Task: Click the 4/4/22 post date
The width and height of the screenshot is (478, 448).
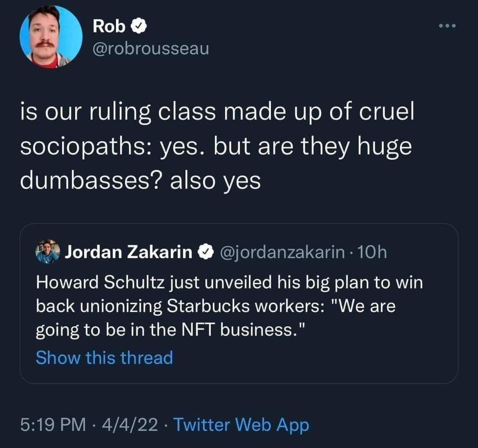Action: pyautogui.click(x=131, y=425)
